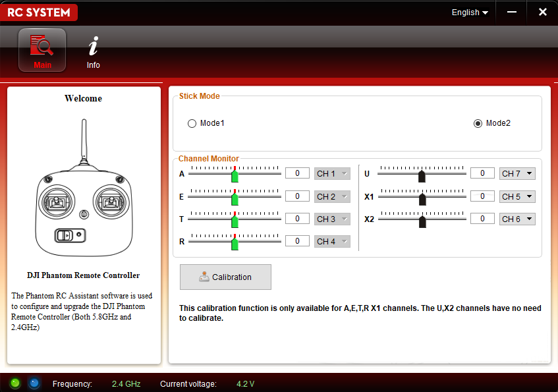This screenshot has height=392, width=558.
Task: Select the Mode1 stick mode
Action: pos(192,123)
